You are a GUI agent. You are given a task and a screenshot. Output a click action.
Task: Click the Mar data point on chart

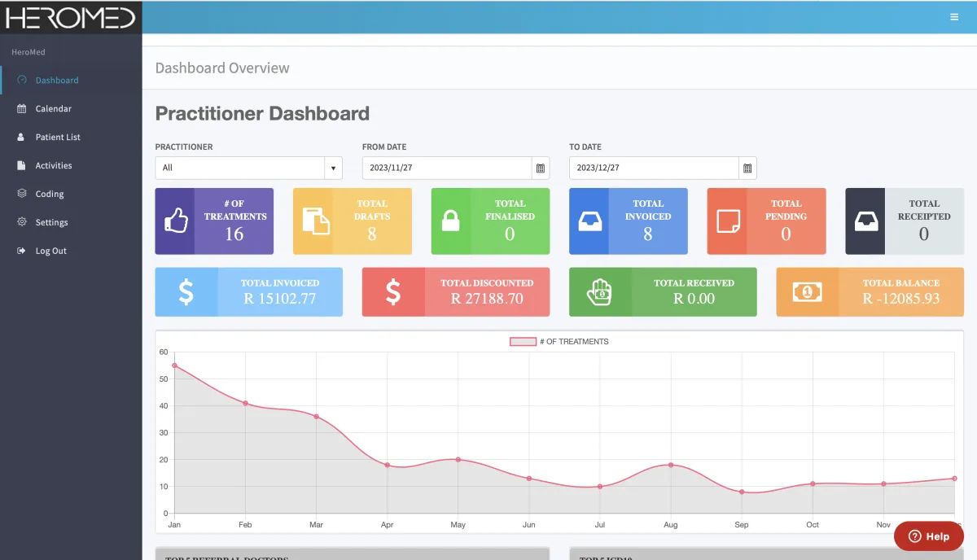316,417
